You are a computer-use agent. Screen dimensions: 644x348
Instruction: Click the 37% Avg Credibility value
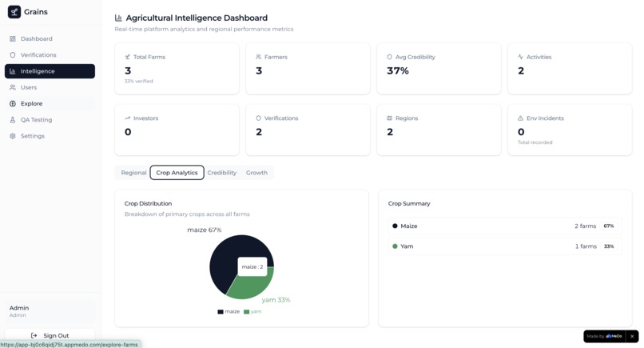pyautogui.click(x=398, y=70)
